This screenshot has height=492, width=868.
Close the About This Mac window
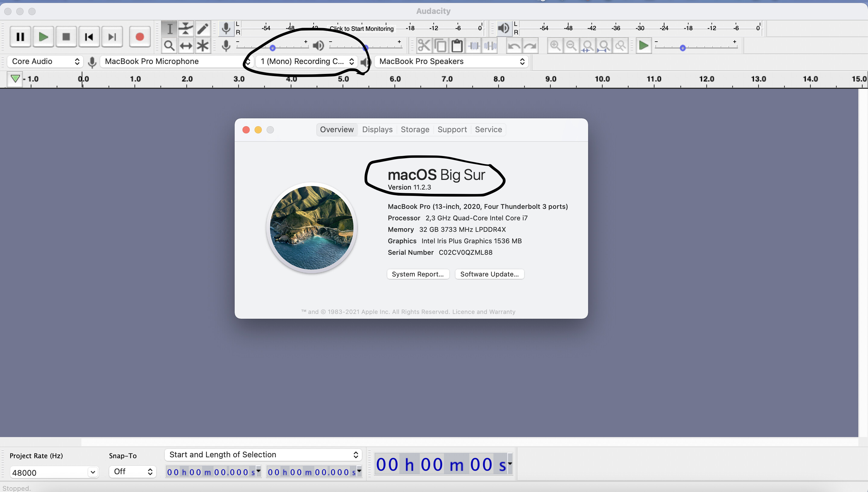point(246,130)
